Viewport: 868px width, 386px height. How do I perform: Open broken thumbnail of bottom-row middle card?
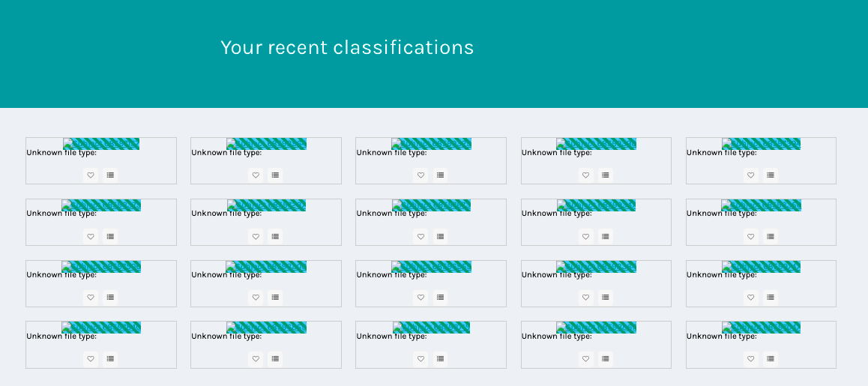(x=431, y=328)
